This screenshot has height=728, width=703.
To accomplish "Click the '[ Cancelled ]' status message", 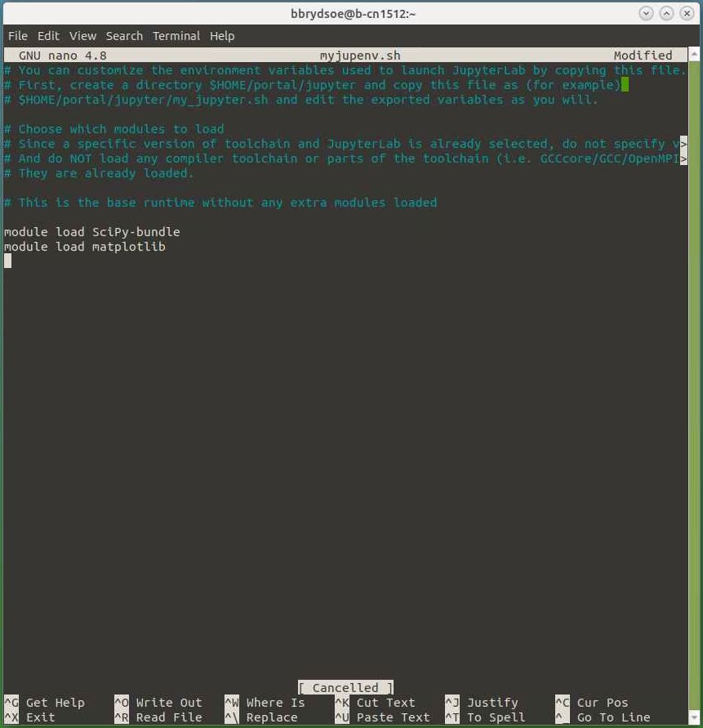I will [x=345, y=687].
